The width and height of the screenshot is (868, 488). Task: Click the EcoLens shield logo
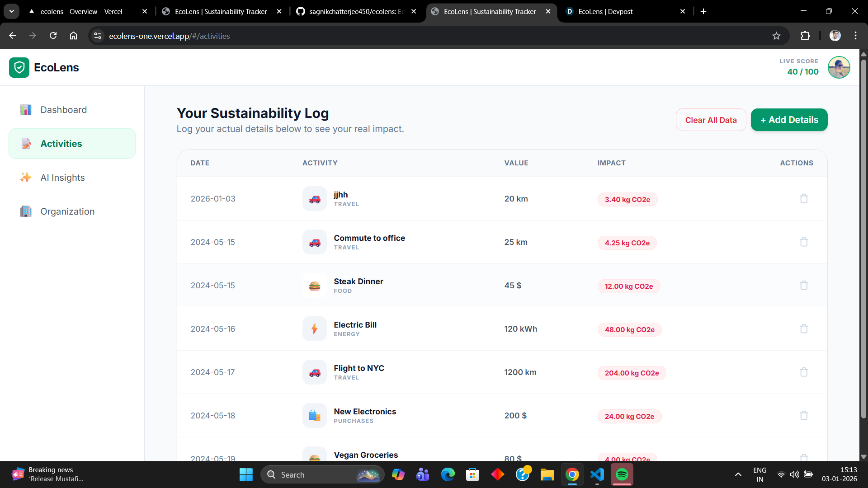click(x=19, y=68)
